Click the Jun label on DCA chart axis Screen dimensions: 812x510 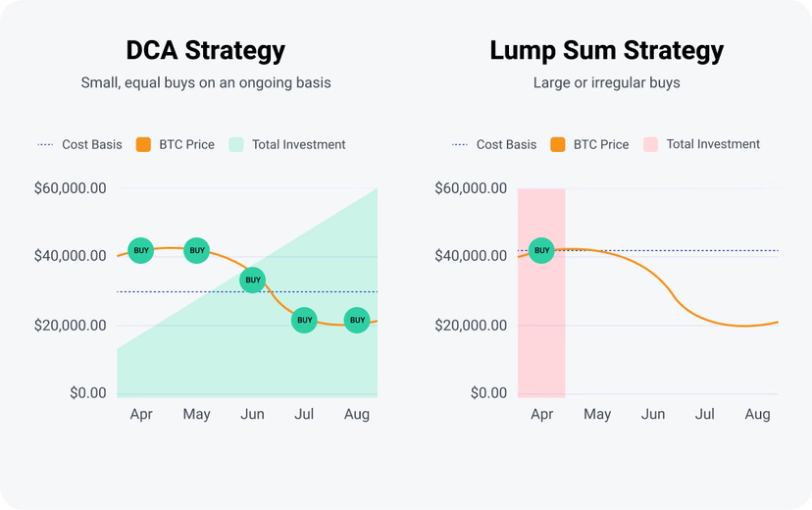pyautogui.click(x=252, y=415)
